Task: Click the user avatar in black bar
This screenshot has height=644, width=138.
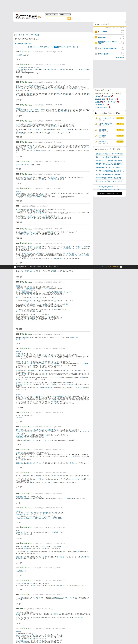Action: click(121, 267)
